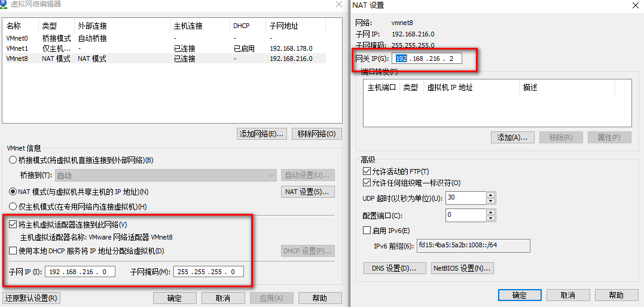Select the 仅主机模式 radio button
Image resolution: width=644 pixels, height=307 pixels.
pos(13,207)
